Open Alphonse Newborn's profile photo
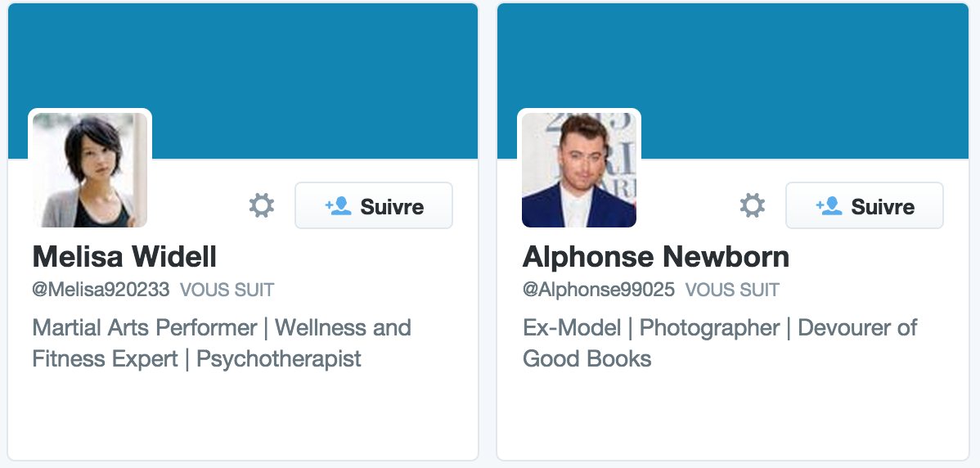The image size is (980, 468). click(x=578, y=169)
